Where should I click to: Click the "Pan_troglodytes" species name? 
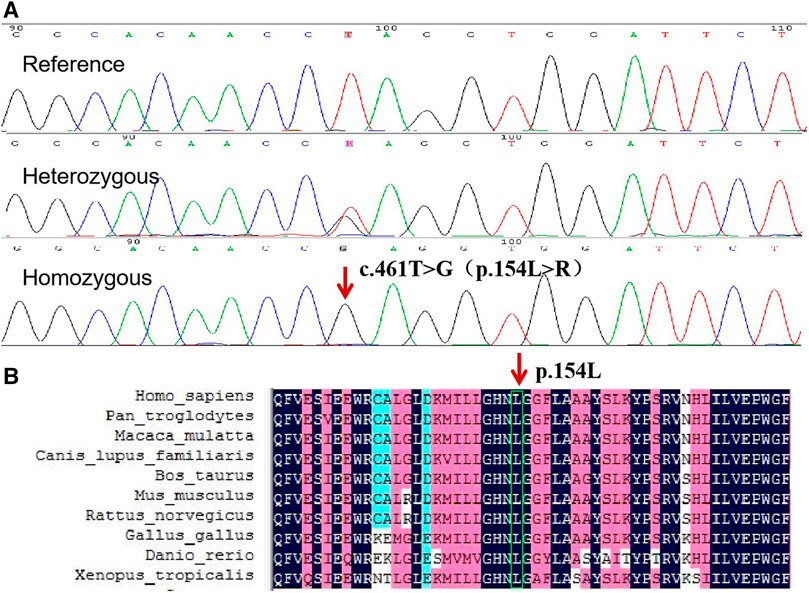[180, 416]
